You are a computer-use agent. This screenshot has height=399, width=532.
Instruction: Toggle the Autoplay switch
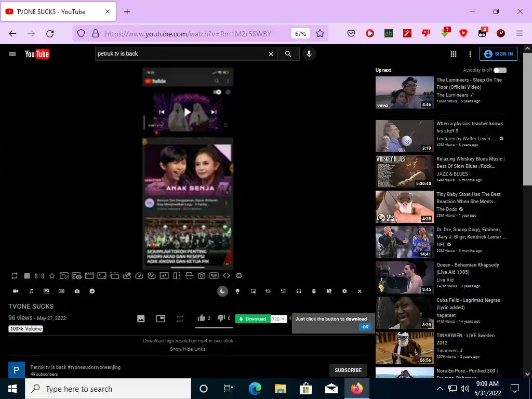tap(500, 70)
